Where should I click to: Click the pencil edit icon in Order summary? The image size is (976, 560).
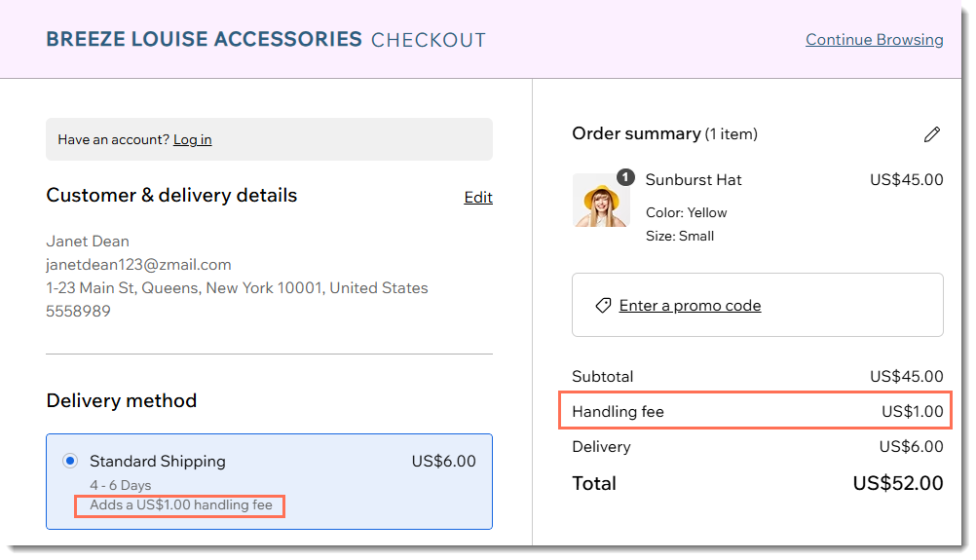tap(932, 134)
